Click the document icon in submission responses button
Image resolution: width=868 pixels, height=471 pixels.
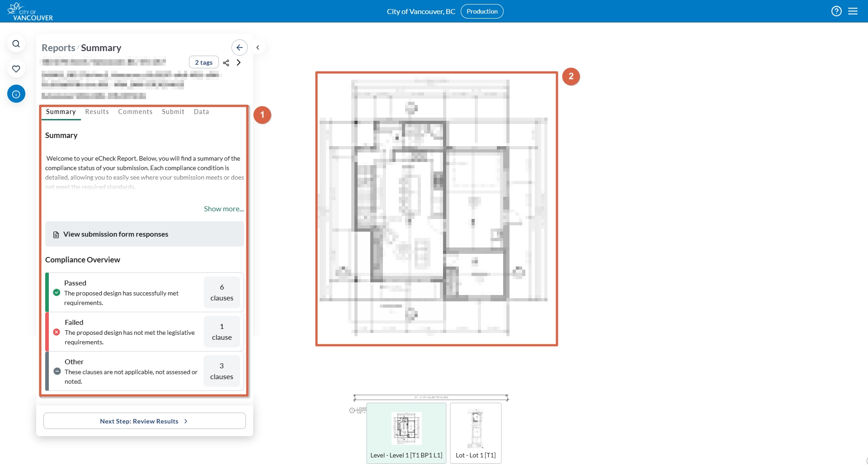[56, 234]
